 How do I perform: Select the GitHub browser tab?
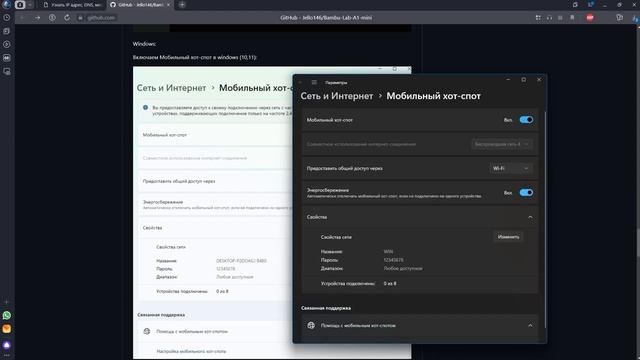click(x=140, y=4)
